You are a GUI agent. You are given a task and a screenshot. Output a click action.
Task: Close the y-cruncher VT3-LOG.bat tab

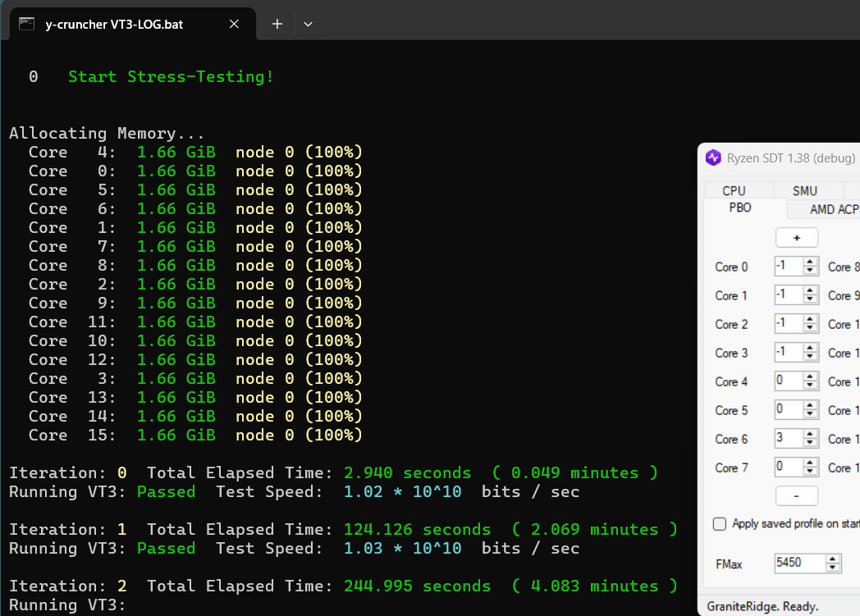234,24
